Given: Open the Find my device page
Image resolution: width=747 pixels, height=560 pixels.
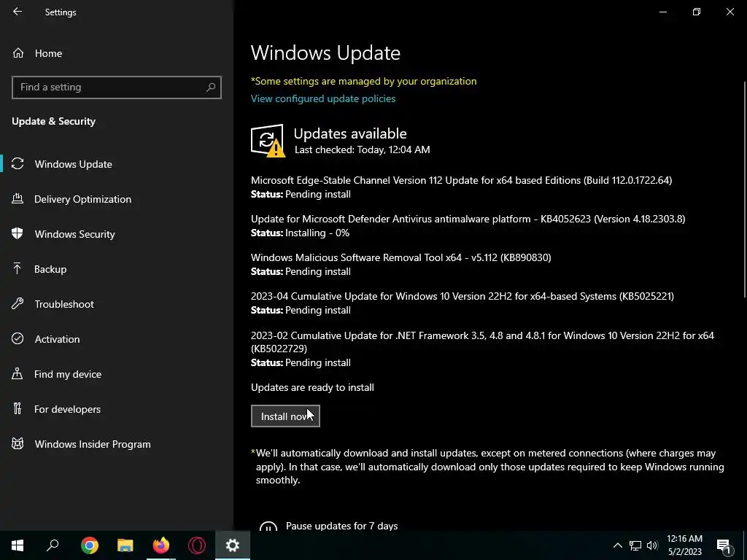Looking at the screenshot, I should click(x=68, y=374).
